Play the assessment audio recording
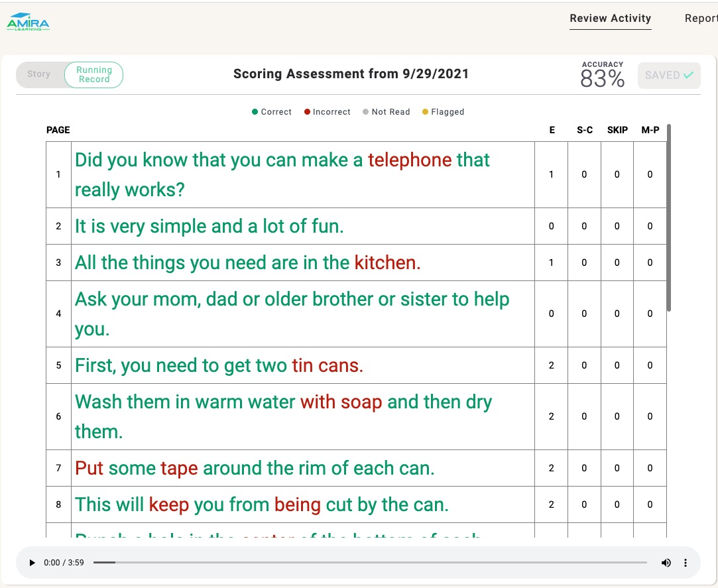This screenshot has width=718, height=588. 32,562
